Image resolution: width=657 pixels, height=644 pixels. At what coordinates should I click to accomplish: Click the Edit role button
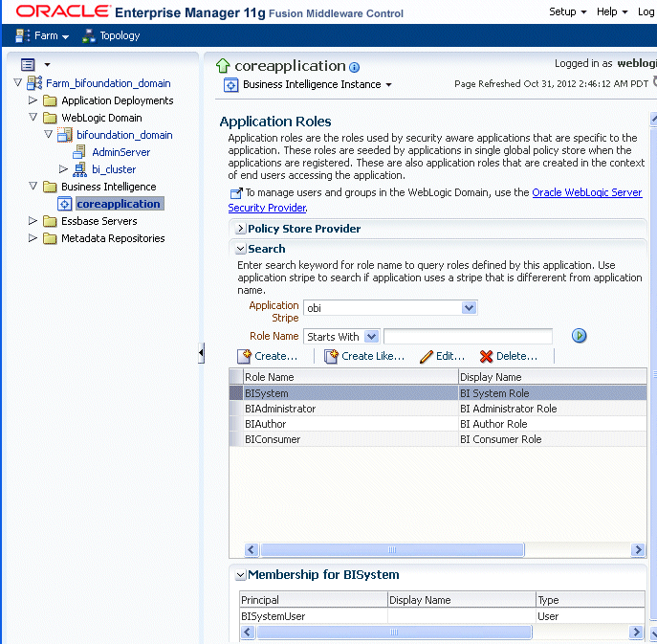pyautogui.click(x=443, y=356)
